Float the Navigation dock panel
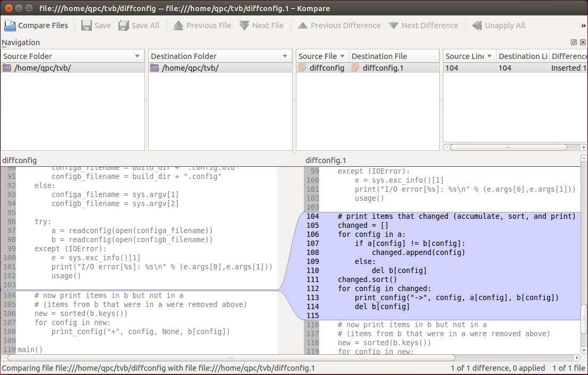This screenshot has width=588, height=375. [x=574, y=42]
